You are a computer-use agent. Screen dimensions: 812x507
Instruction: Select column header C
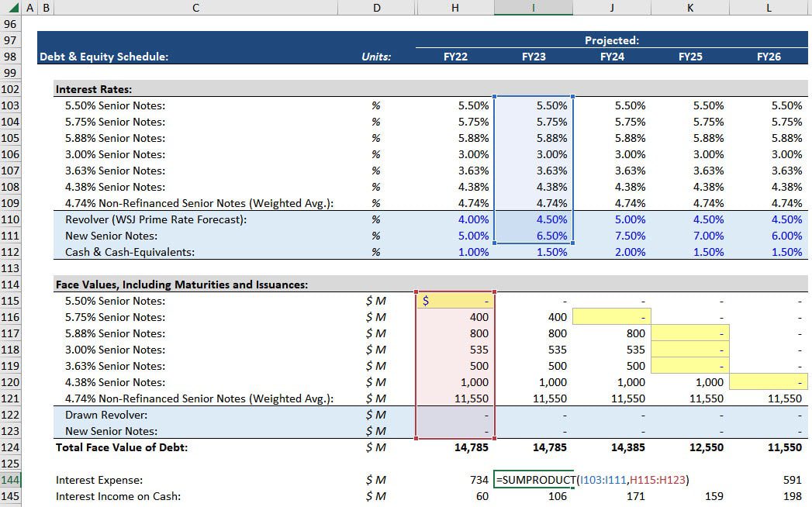pos(195,7)
